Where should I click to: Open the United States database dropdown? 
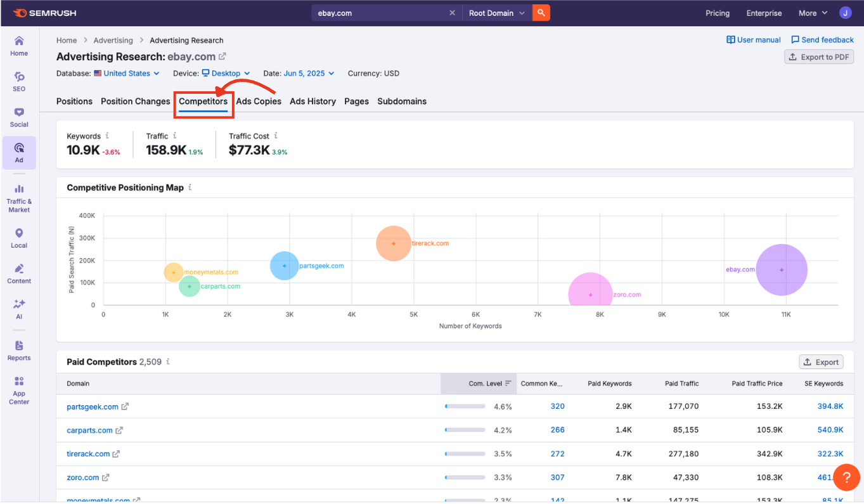click(x=126, y=73)
